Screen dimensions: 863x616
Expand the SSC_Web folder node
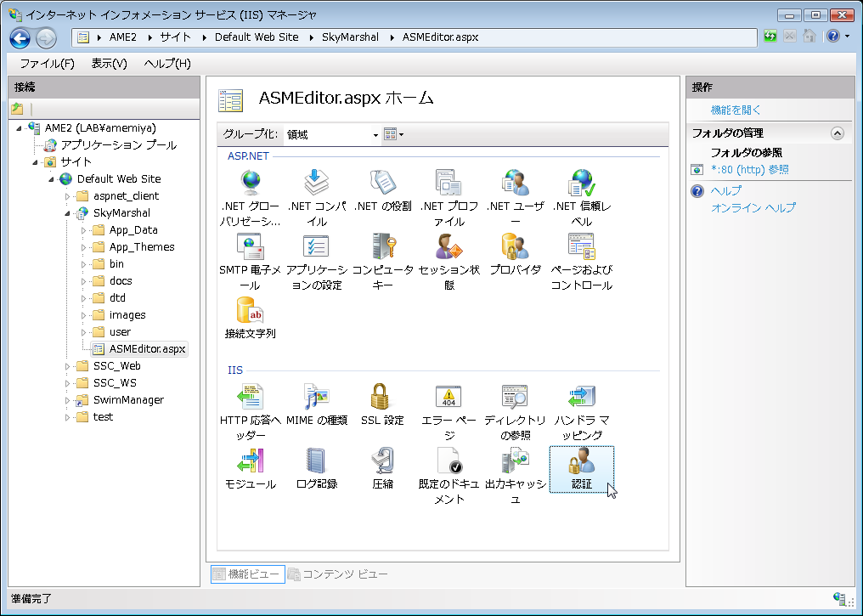(x=67, y=366)
